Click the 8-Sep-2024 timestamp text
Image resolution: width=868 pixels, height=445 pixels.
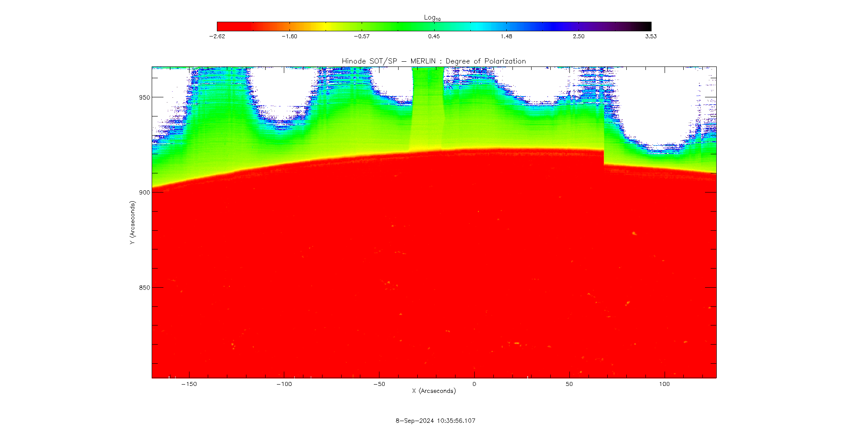coord(435,421)
